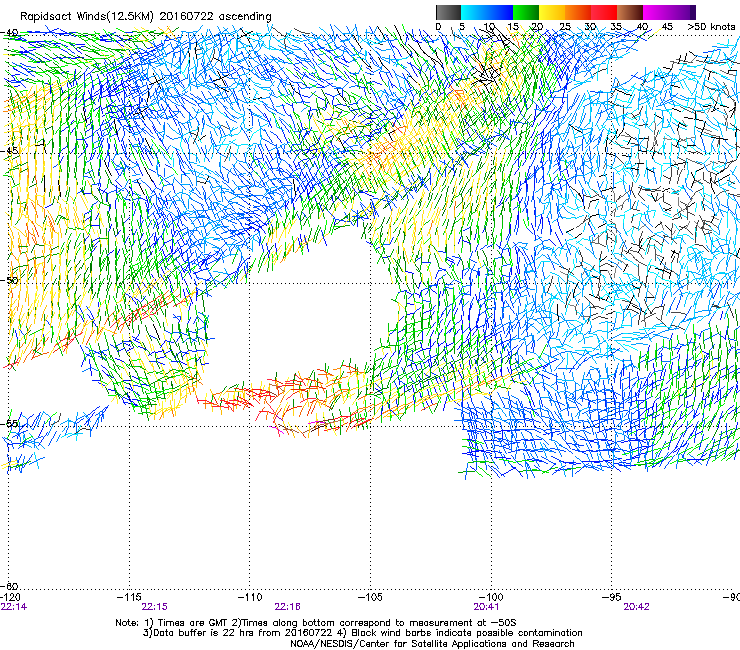The width and height of the screenshot is (740, 650).
Task: Click the longitude label '-95'
Action: [614, 597]
